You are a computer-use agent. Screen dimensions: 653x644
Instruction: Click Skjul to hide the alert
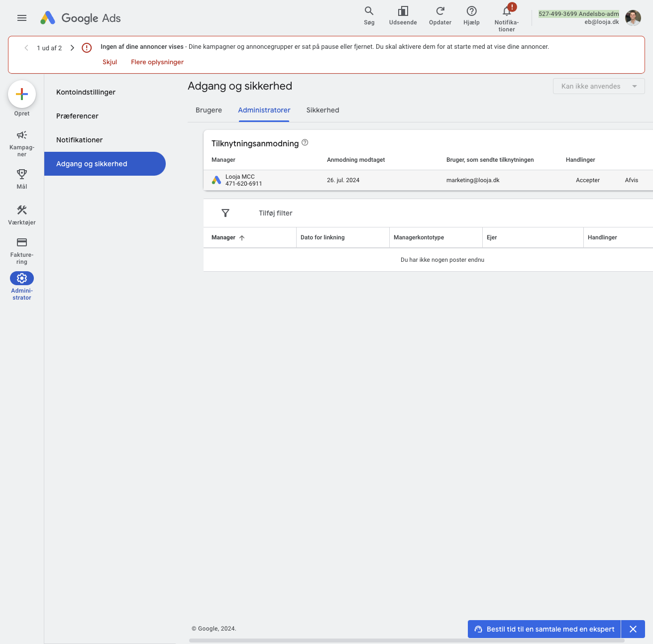(x=109, y=62)
